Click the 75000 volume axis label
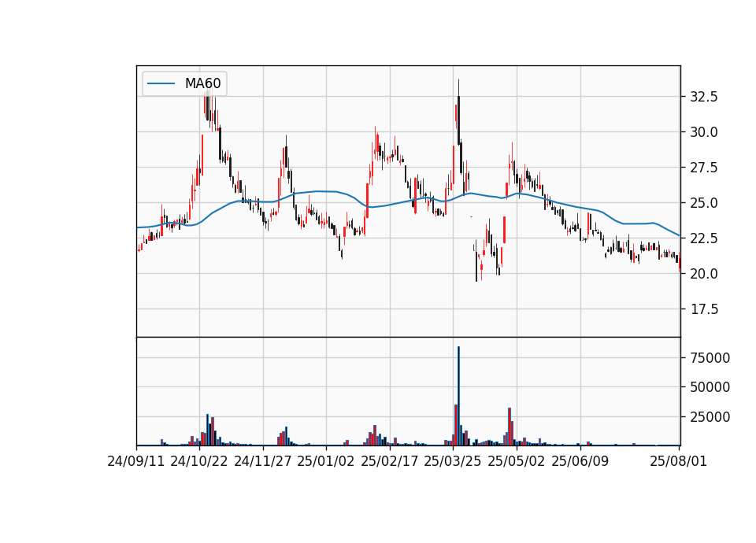This screenshot has width=756, height=543. point(710,358)
